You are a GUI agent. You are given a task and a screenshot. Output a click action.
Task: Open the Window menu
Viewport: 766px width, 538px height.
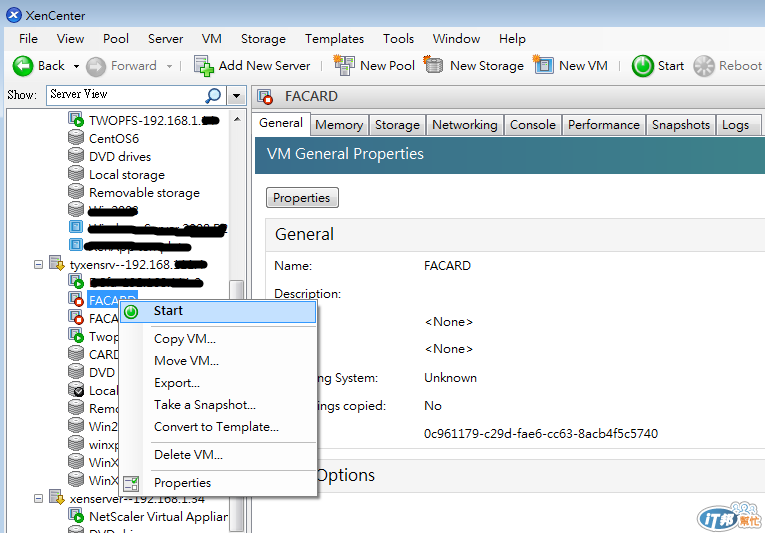[x=456, y=39]
